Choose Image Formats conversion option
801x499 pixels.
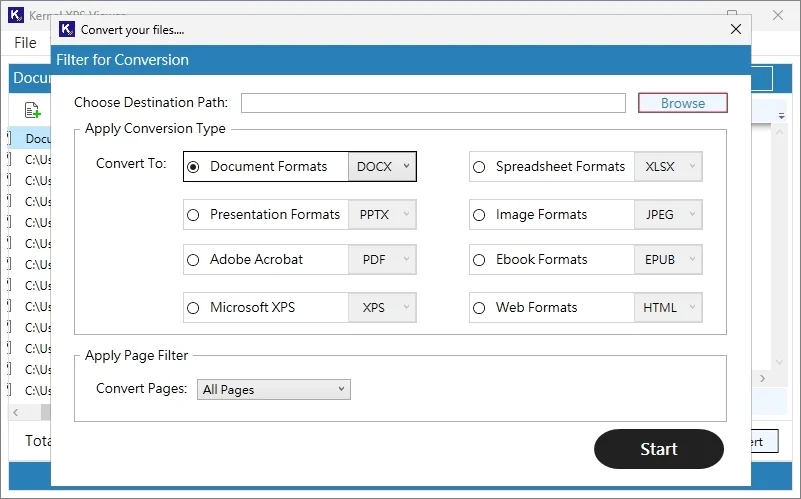click(479, 215)
